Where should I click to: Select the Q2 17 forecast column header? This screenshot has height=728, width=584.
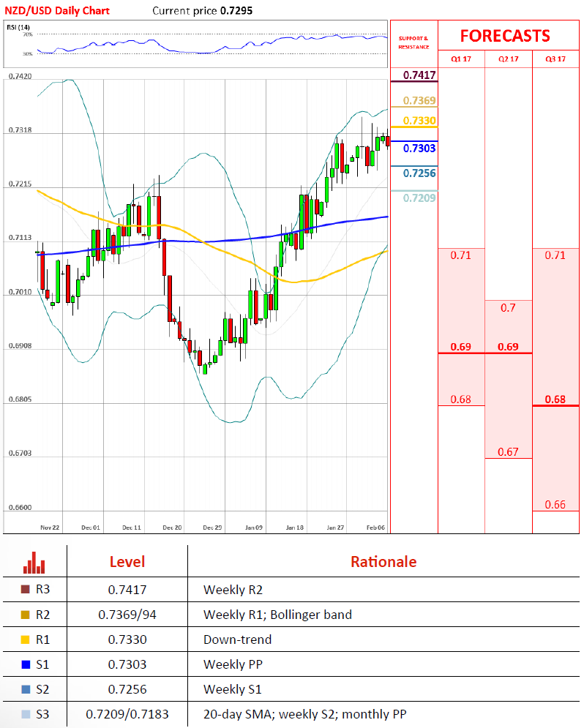509,59
